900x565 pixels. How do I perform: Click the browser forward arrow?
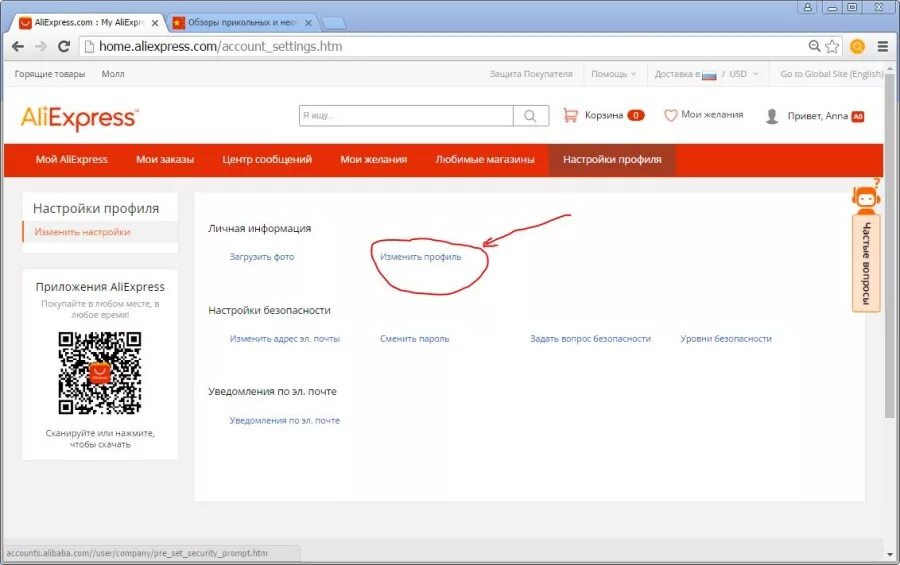click(40, 47)
